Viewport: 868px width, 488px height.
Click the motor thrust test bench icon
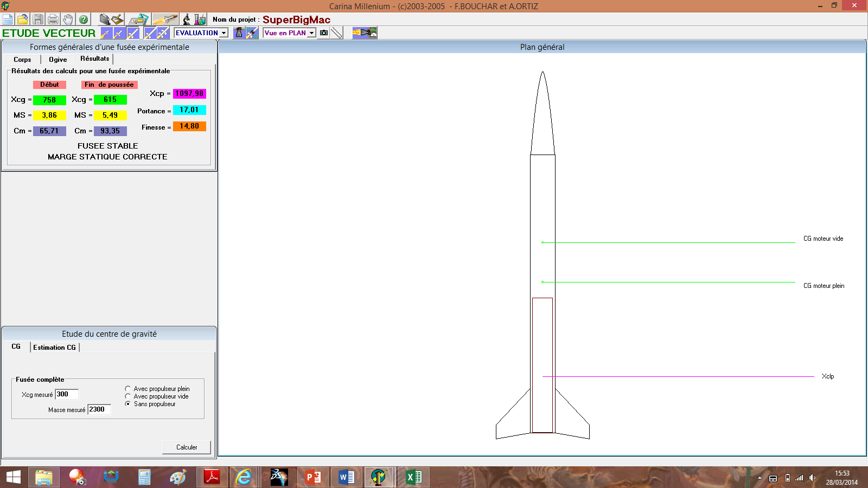click(x=365, y=33)
